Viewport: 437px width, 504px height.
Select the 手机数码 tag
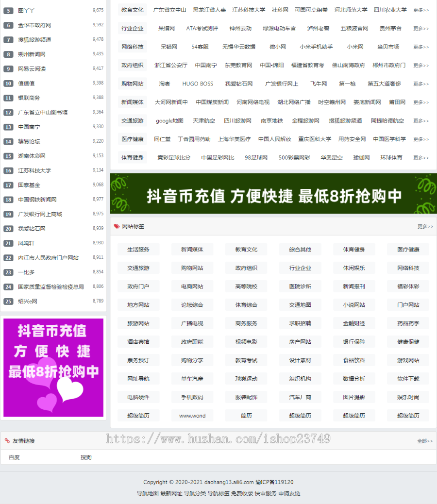[x=192, y=397]
